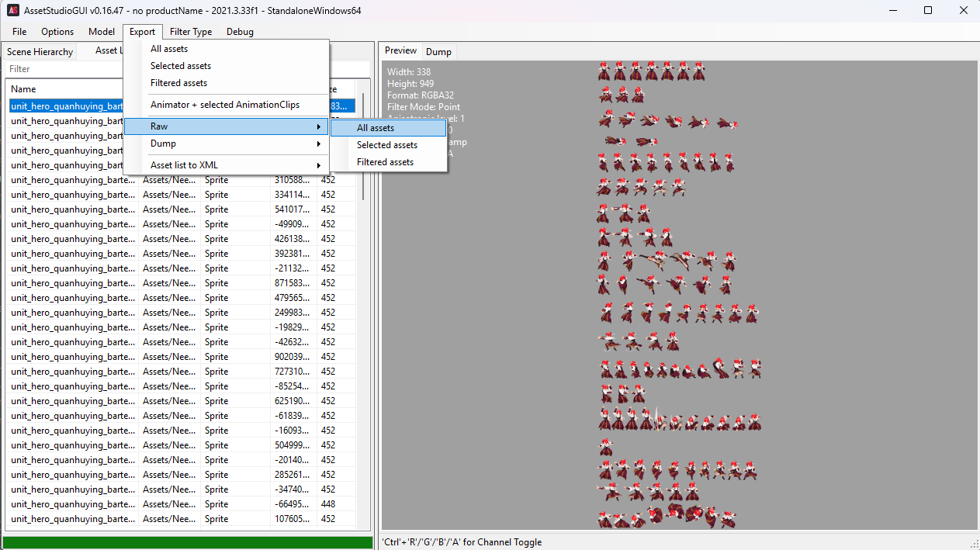Open the Debug menu
Viewport: 980px width, 550px height.
[x=240, y=32]
